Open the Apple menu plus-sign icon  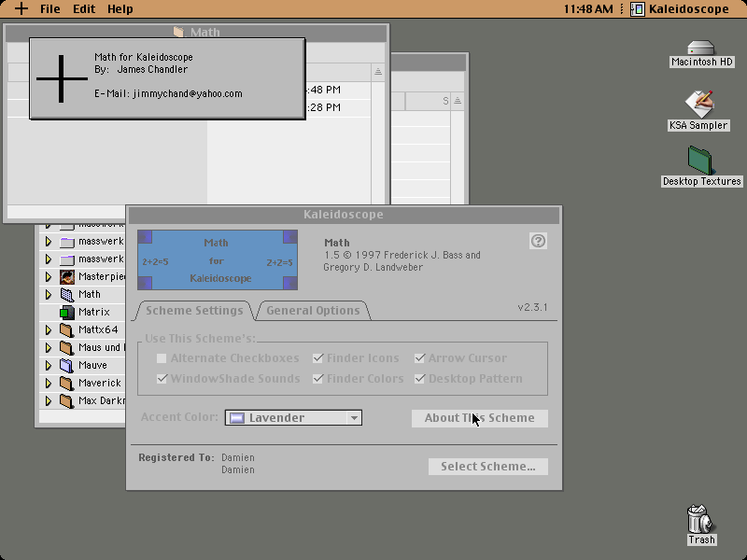point(21,8)
